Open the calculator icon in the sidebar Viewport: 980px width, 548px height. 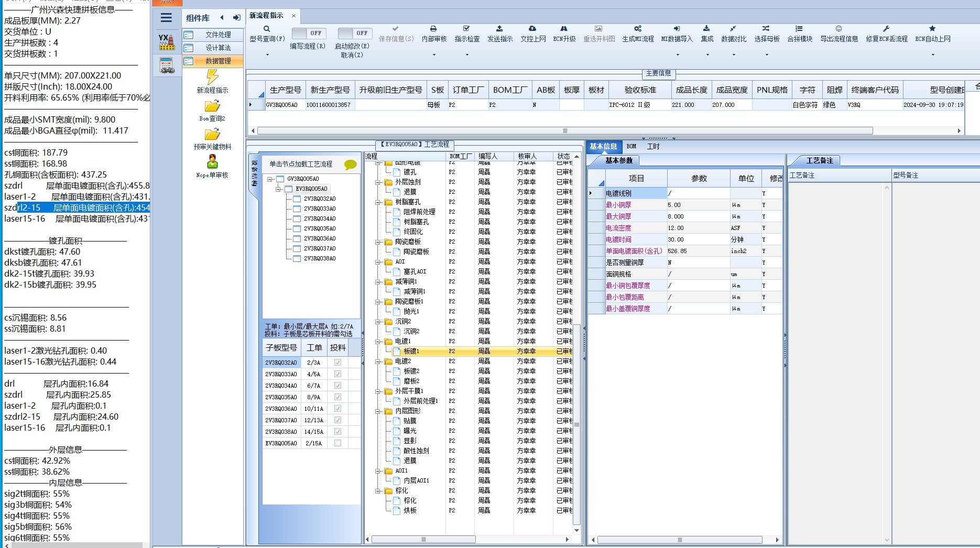tap(167, 65)
